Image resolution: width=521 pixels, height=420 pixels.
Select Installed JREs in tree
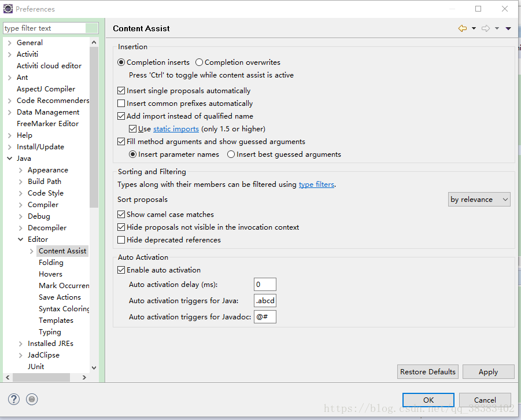pyautogui.click(x=50, y=344)
